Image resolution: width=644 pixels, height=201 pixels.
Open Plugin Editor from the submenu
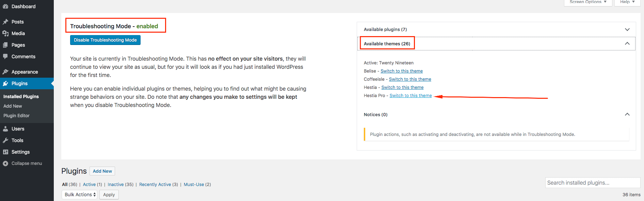[16, 115]
